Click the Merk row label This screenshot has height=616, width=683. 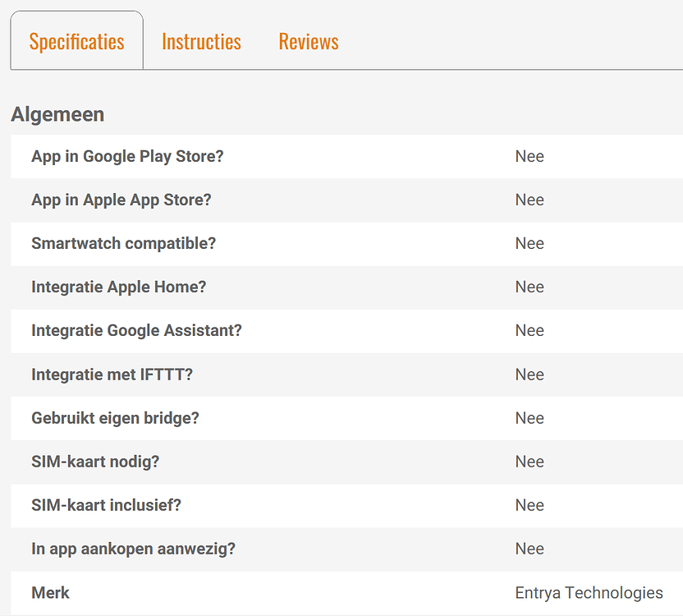pos(51,593)
